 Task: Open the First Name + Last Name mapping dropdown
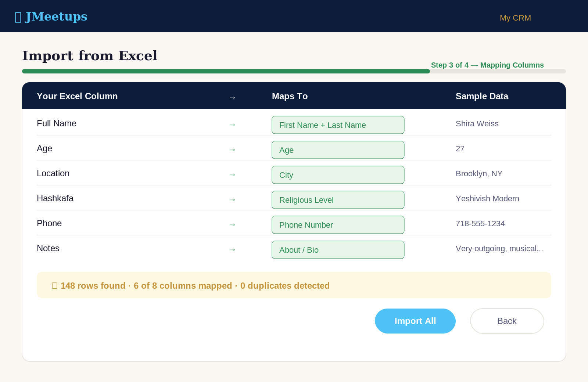[x=338, y=125]
